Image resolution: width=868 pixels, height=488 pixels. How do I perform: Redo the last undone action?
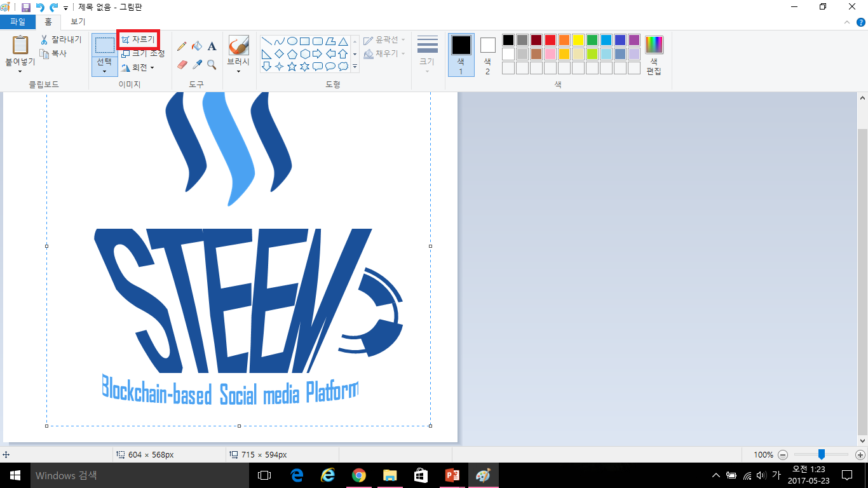(54, 8)
